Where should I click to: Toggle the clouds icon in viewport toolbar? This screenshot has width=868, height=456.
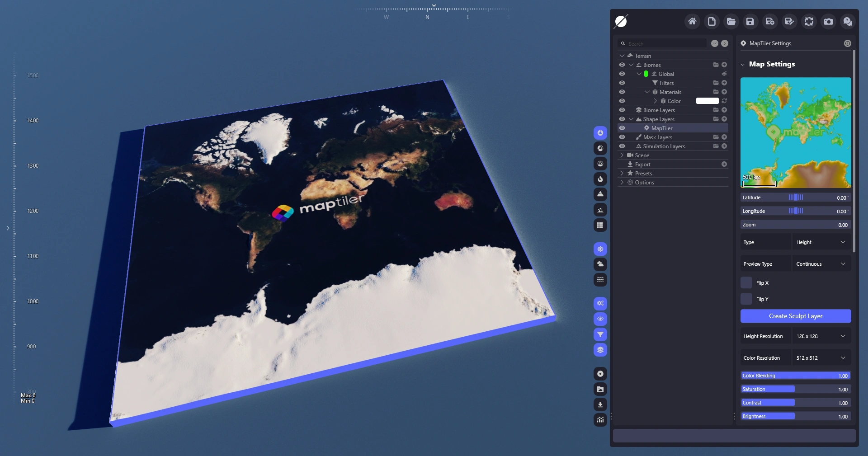pyautogui.click(x=600, y=264)
